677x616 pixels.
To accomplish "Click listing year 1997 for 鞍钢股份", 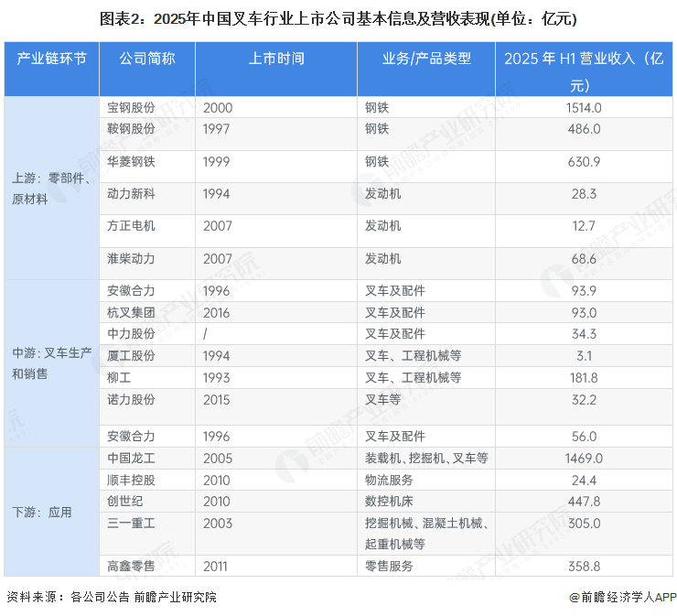I will [x=216, y=129].
